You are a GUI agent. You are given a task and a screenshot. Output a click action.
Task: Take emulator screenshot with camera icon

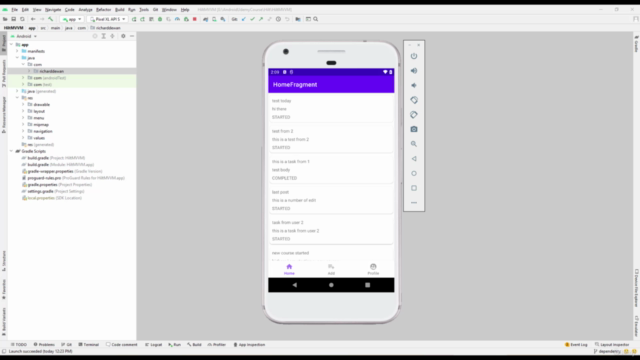pyautogui.click(x=414, y=129)
